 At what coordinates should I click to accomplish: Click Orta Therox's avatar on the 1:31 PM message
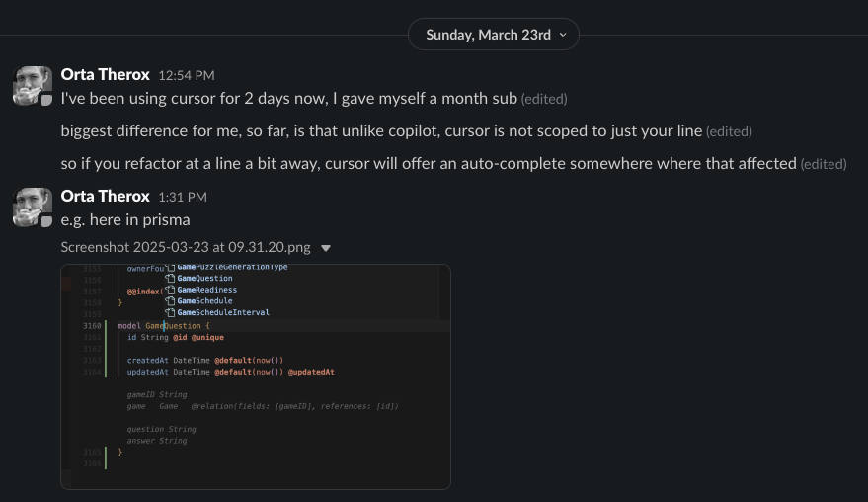[x=33, y=208]
